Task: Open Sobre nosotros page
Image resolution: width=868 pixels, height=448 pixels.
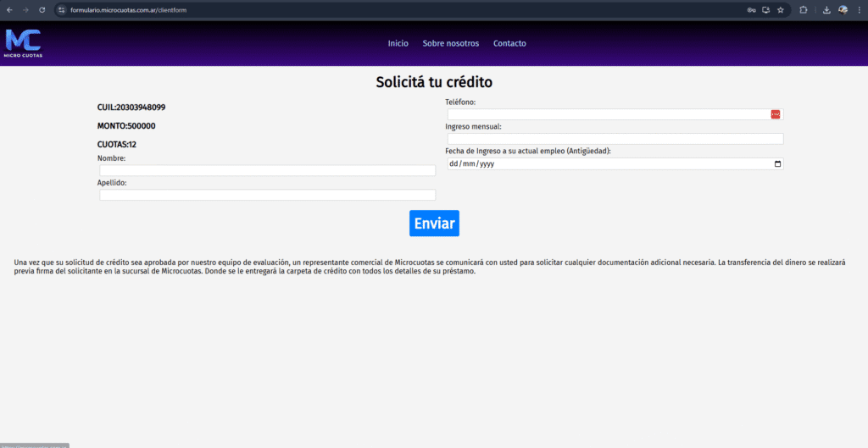Action: (x=451, y=43)
